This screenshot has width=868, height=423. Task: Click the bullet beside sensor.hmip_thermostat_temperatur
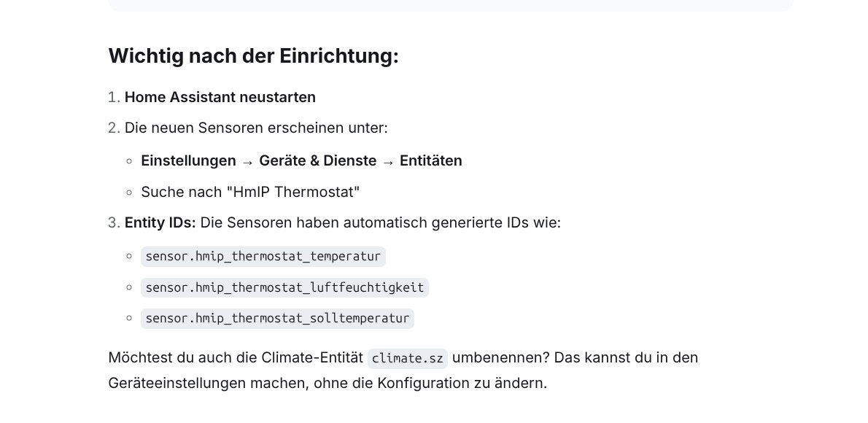coord(129,257)
